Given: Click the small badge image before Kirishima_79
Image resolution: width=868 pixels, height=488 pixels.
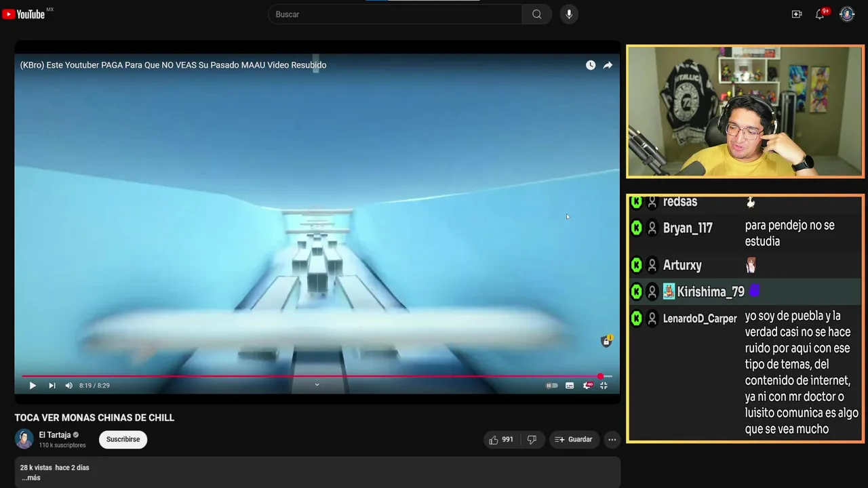Looking at the screenshot, I should pos(669,291).
